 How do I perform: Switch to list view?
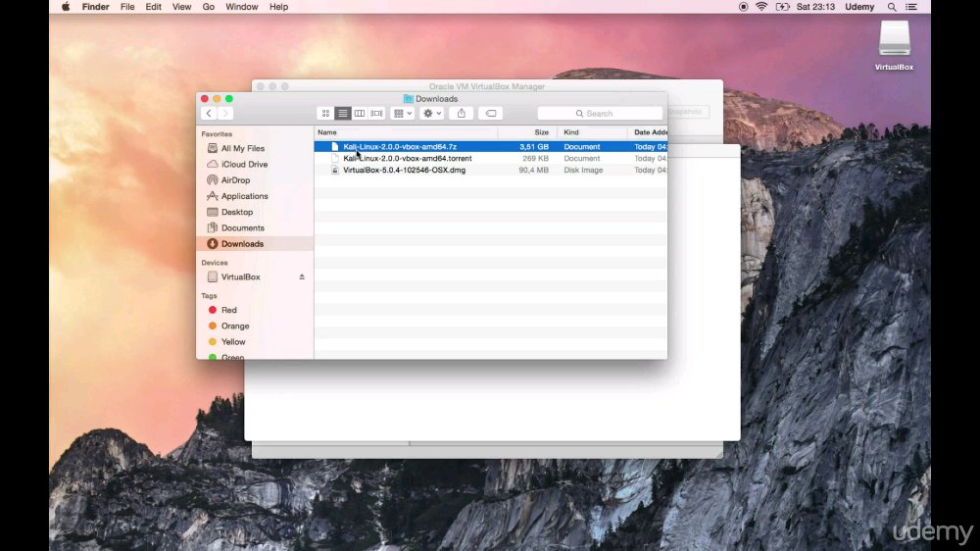(342, 113)
